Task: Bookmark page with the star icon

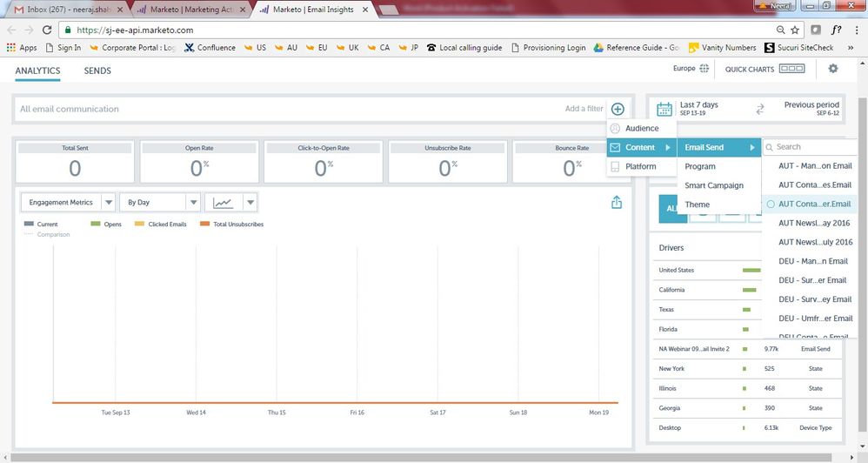Action: click(795, 29)
